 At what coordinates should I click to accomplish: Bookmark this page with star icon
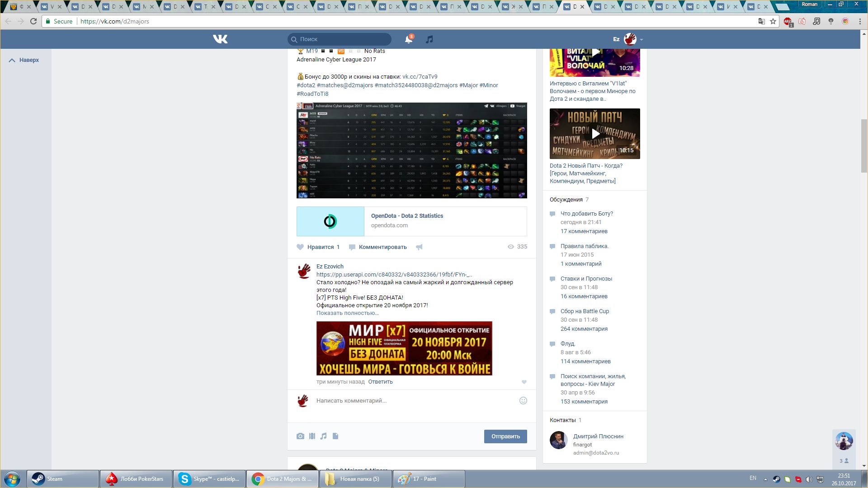click(773, 21)
